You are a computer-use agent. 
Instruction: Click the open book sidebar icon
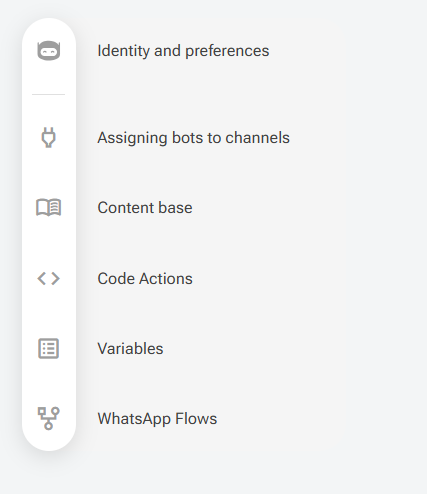pos(49,207)
